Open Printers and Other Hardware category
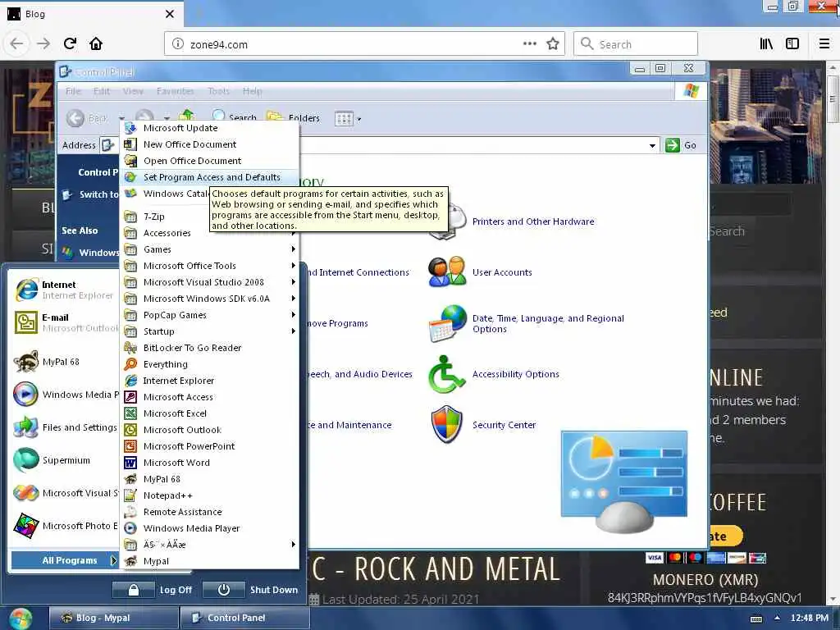Viewport: 840px width, 630px height. pyautogui.click(x=533, y=221)
